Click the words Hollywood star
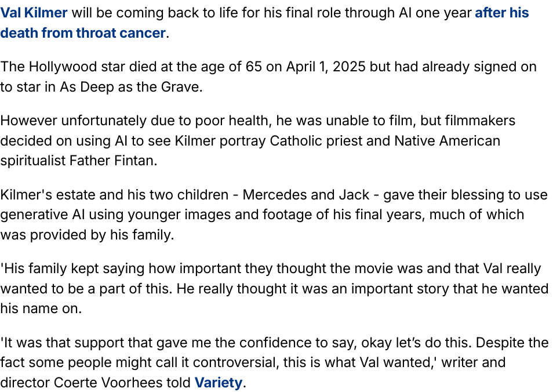 tap(77, 67)
